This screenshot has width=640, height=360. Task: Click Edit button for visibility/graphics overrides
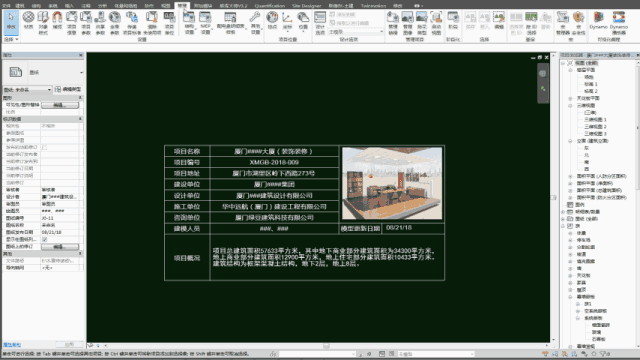(x=60, y=105)
